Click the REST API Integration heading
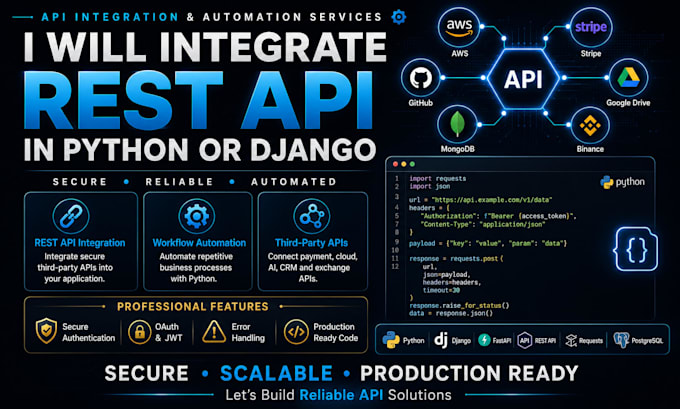Image resolution: width=680 pixels, height=409 pixels. click(x=80, y=243)
